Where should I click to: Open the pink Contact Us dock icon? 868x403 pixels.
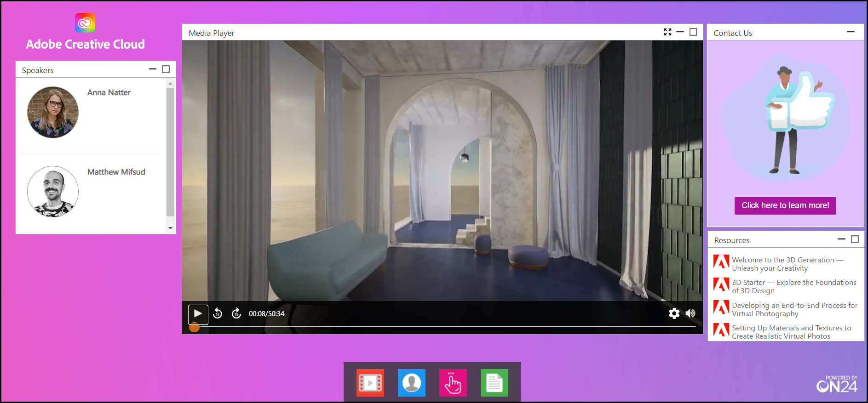pyautogui.click(x=453, y=382)
